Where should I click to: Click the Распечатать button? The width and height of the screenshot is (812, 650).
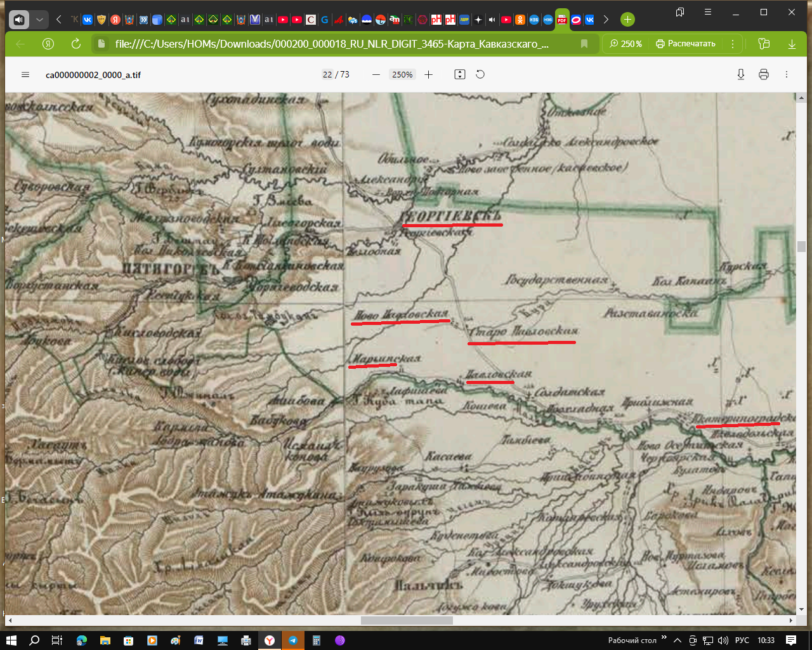(x=686, y=44)
